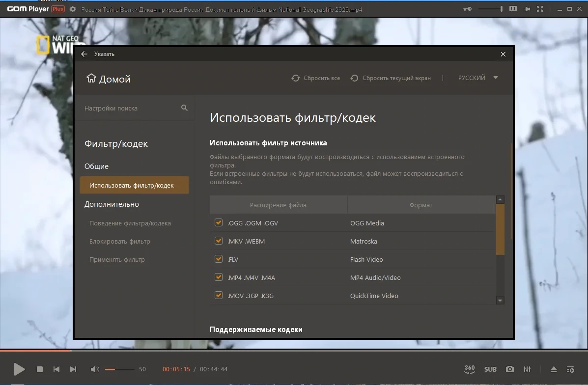Viewport: 588px width, 385px height.
Task: Start playback with the play button
Action: pos(19,369)
